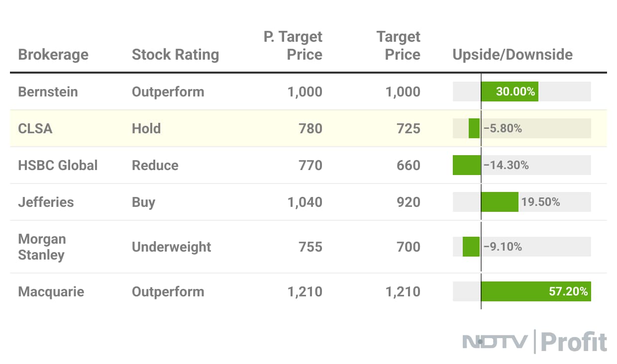Select the Bernstein row name

tap(48, 91)
